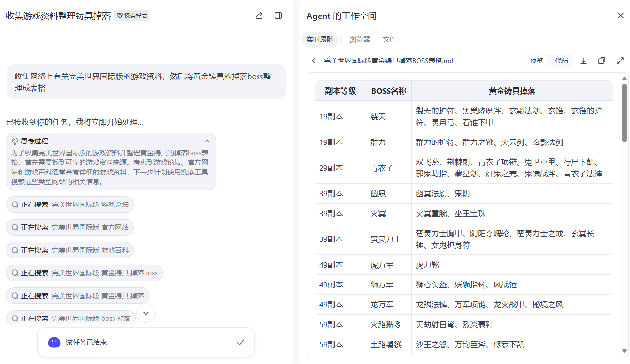
Task: Open search step 完美世界国际版 黄金铸具 掉落
Action: pyautogui.click(x=78, y=296)
